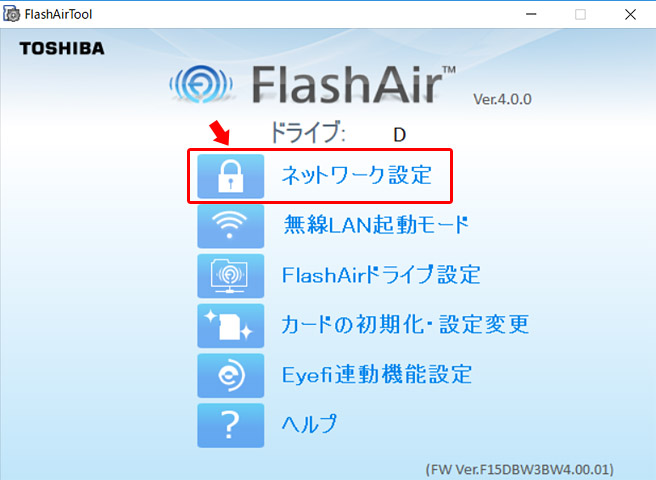Viewport: 656px width, 480px height.
Task: Click the FlashAirTool title bar app icon
Action: click(11, 14)
